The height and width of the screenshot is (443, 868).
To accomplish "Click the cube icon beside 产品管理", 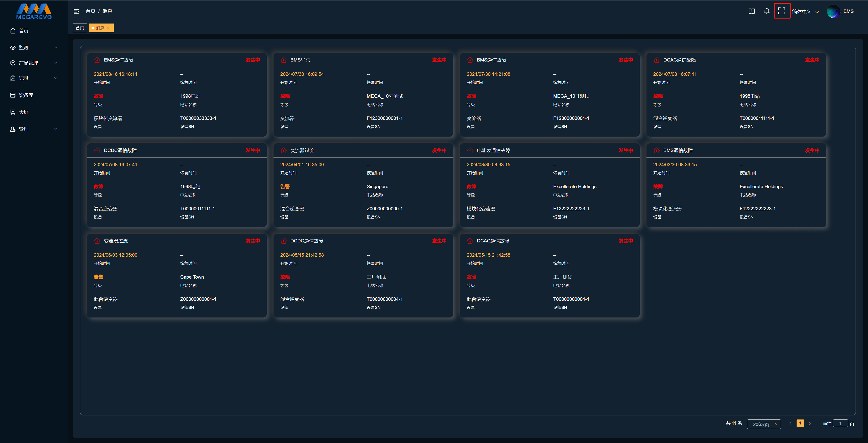I will (x=13, y=63).
